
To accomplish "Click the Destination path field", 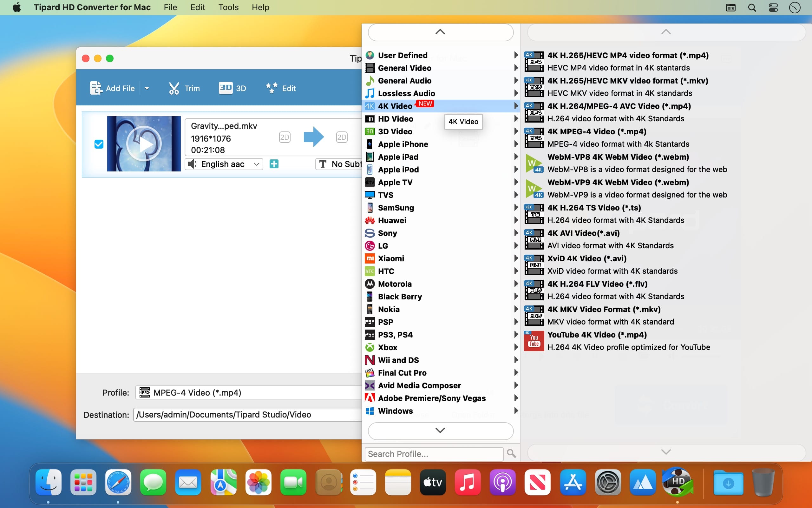I will tap(248, 415).
